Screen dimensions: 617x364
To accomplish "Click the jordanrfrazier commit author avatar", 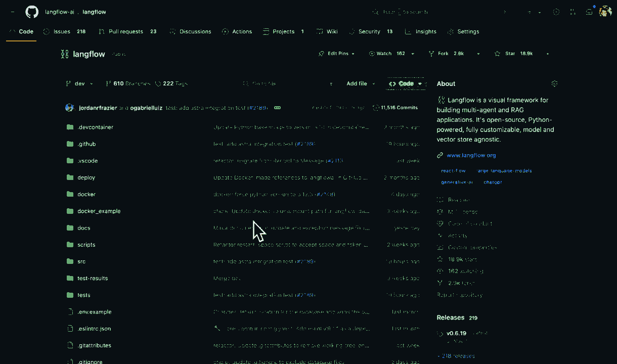I will (70, 108).
